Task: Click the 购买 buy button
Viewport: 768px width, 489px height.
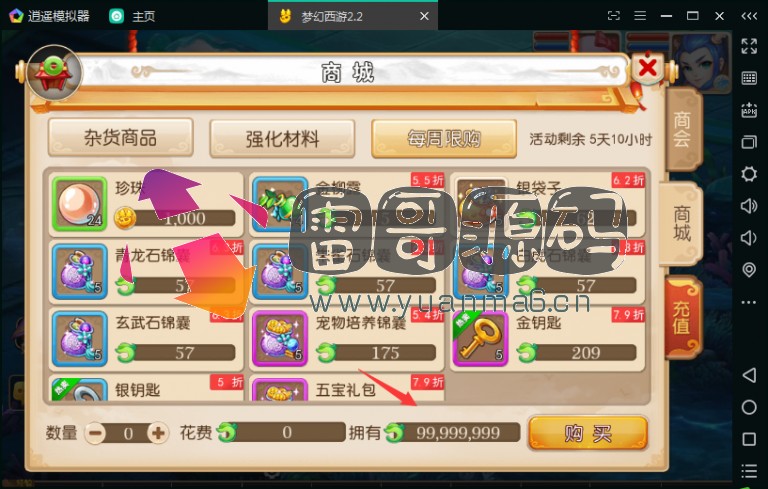Action: coord(588,433)
